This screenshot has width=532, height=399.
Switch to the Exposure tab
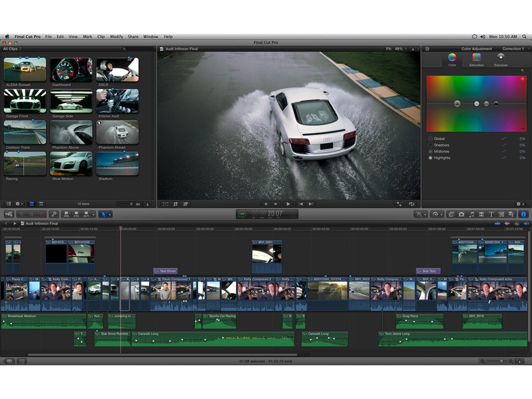coord(501,59)
